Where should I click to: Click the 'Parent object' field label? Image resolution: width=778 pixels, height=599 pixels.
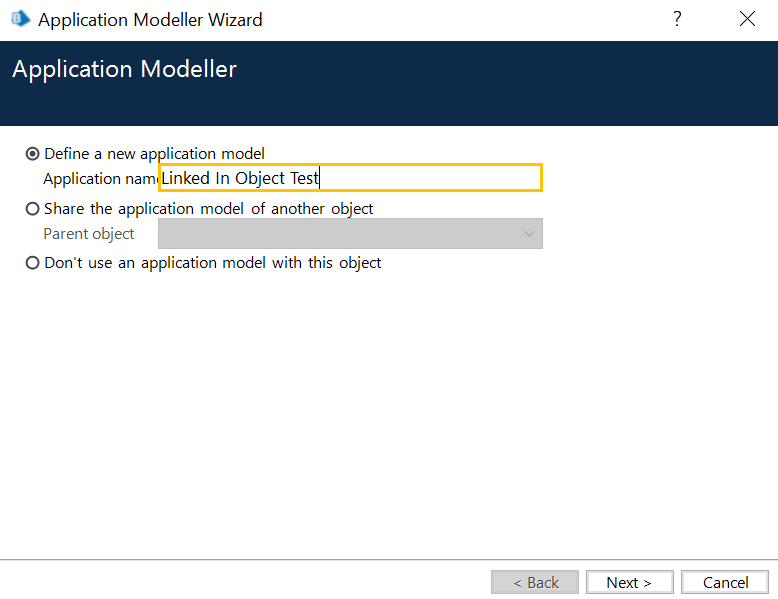(x=89, y=234)
